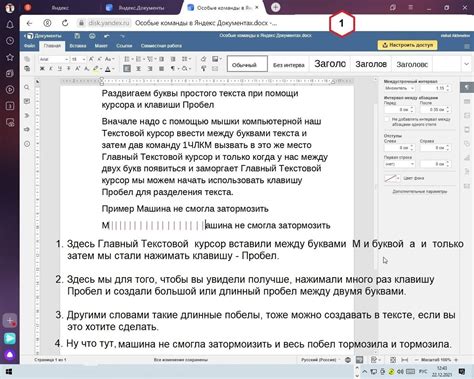Toggle superscript formatting
This screenshot has height=379, width=474.
click(77, 69)
